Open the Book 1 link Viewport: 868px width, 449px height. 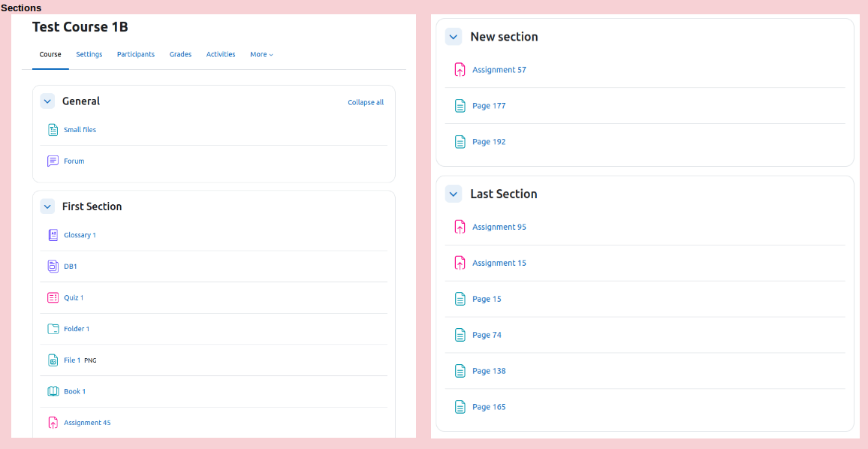coord(75,391)
